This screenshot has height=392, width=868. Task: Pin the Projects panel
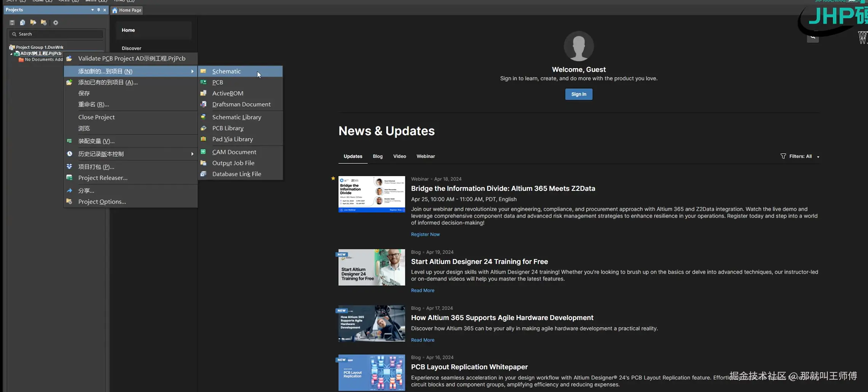(x=99, y=10)
